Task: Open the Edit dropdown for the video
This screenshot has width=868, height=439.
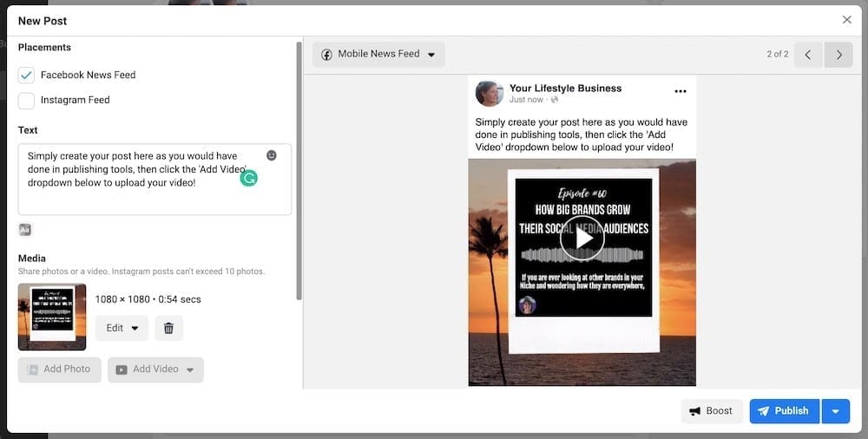Action: [122, 328]
